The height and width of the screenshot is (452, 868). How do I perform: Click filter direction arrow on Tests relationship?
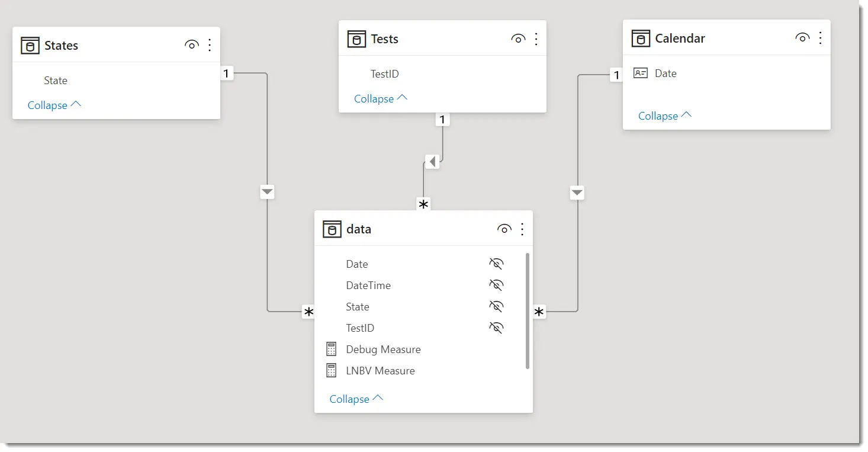432,162
